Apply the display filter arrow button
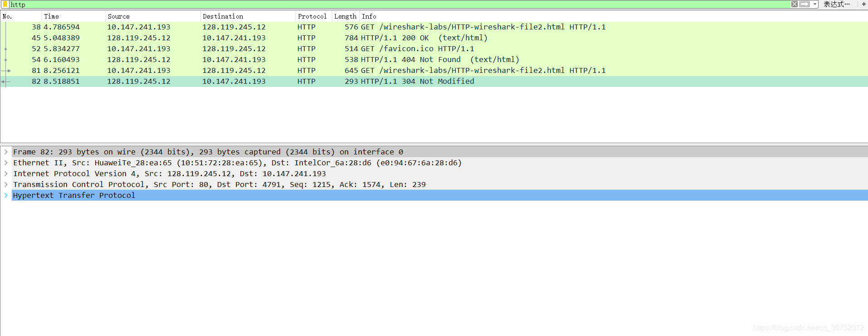Screen dimensions: 868x336 pos(805,4)
